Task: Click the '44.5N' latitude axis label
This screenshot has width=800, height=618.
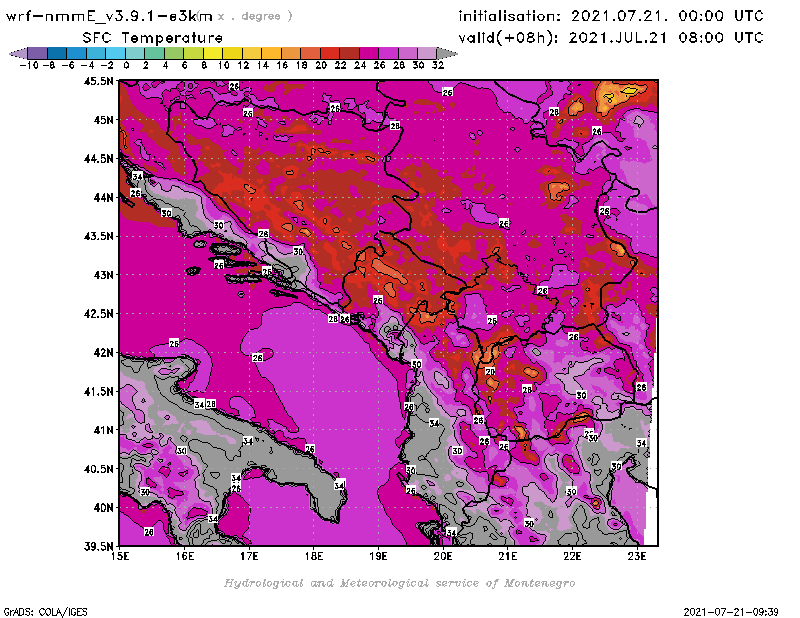Action: tap(98, 159)
